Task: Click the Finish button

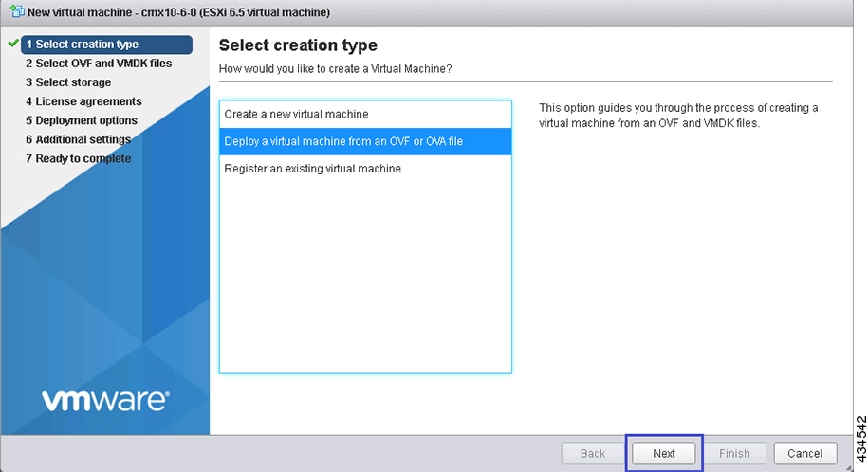Action: click(x=734, y=453)
